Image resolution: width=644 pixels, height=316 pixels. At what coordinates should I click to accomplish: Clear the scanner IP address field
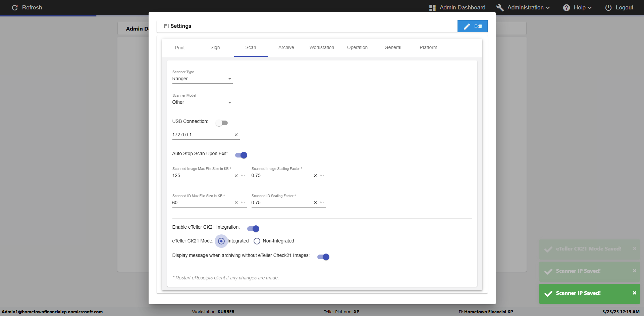236,135
